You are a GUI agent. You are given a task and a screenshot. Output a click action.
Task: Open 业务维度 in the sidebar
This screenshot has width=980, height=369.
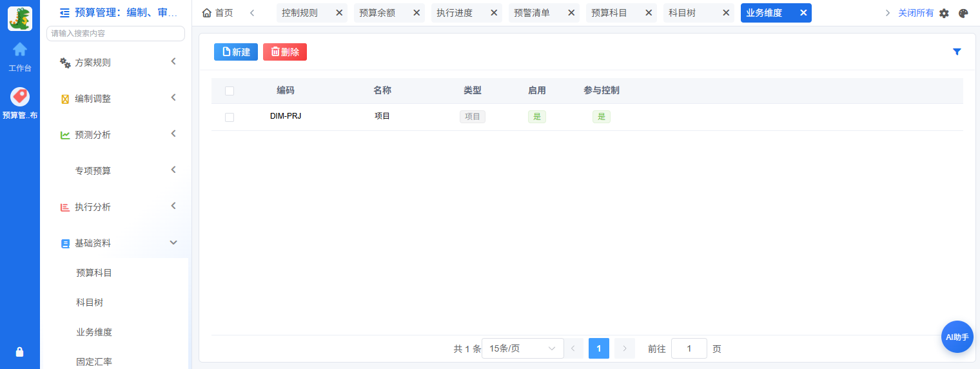tap(94, 332)
